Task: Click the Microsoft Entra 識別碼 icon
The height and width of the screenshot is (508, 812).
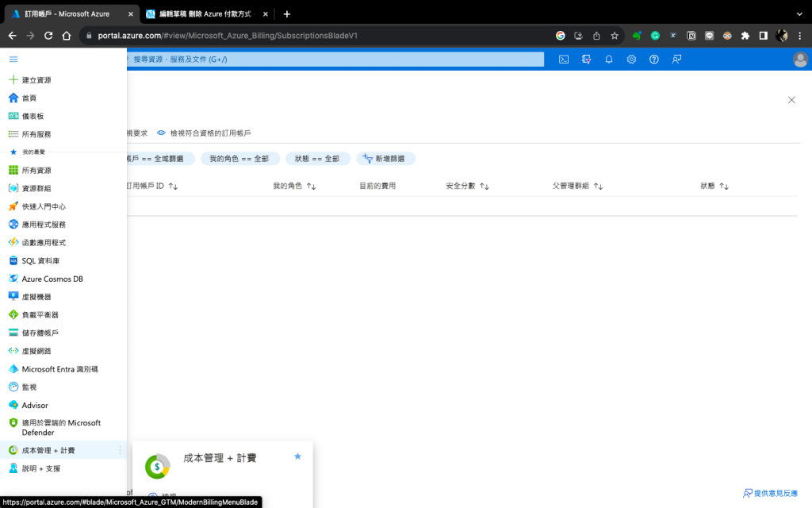Action: tap(13, 369)
